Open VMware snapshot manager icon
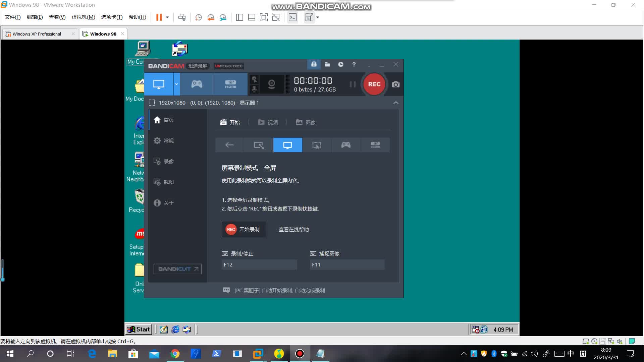644x362 pixels. (223, 17)
